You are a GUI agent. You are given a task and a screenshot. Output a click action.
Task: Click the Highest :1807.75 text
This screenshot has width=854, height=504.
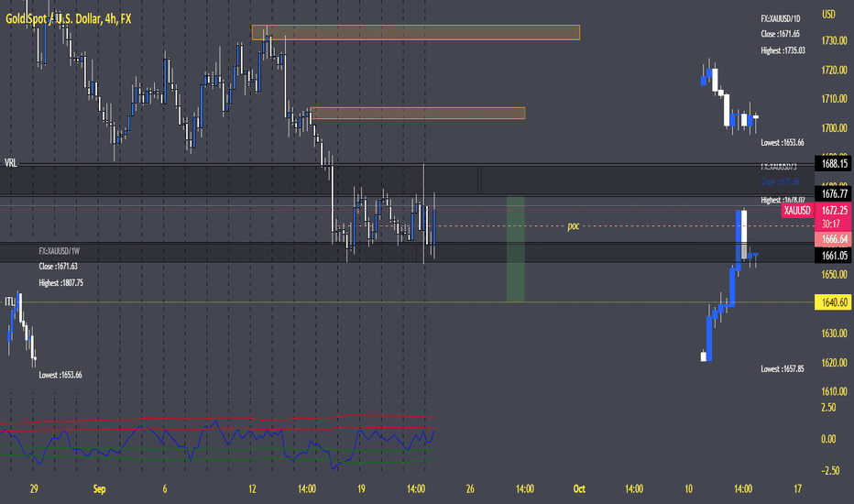(x=61, y=283)
